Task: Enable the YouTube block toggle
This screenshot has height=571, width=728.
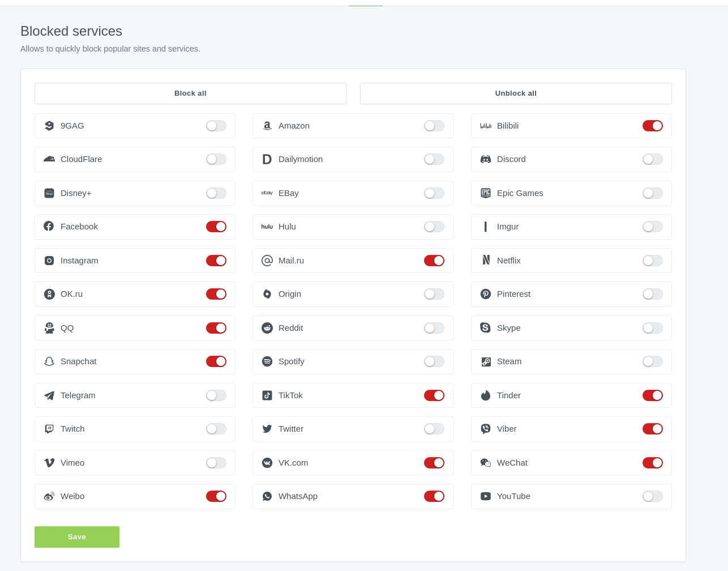Action: click(x=653, y=496)
